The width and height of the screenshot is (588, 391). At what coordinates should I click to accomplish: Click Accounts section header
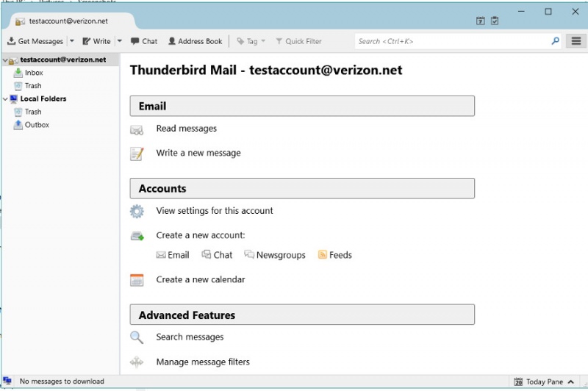tap(302, 188)
